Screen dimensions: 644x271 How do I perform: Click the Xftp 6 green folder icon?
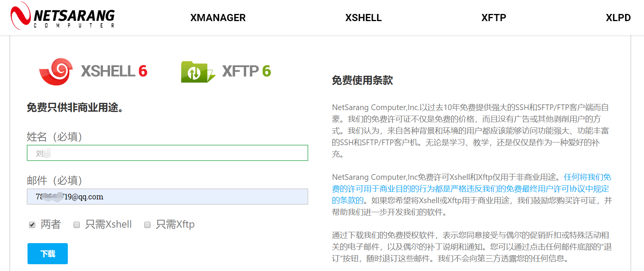point(198,72)
